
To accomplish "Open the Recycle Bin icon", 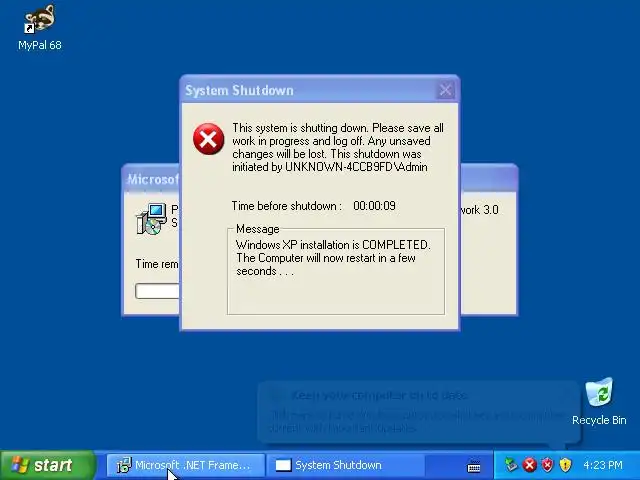I will coord(599,402).
